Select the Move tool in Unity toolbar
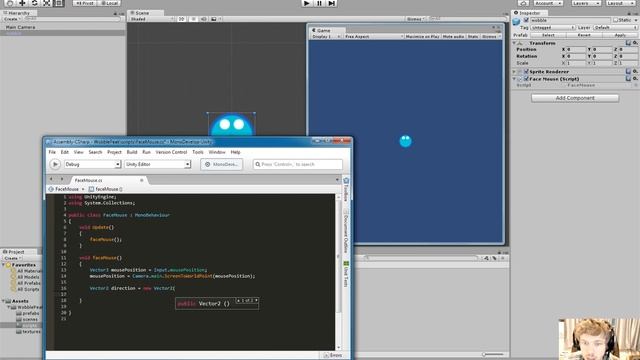Image resolution: width=640 pixels, height=360 pixels. point(22,3)
